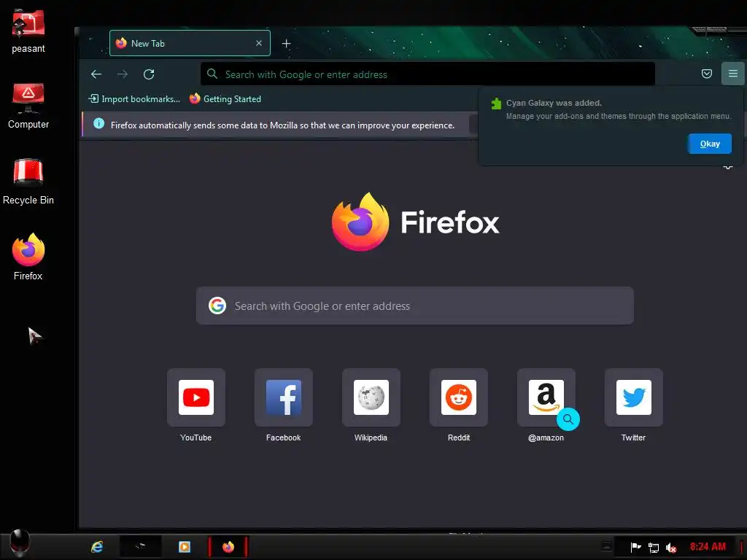Focus the address bar search field
The image size is (747, 560).
tap(427, 74)
